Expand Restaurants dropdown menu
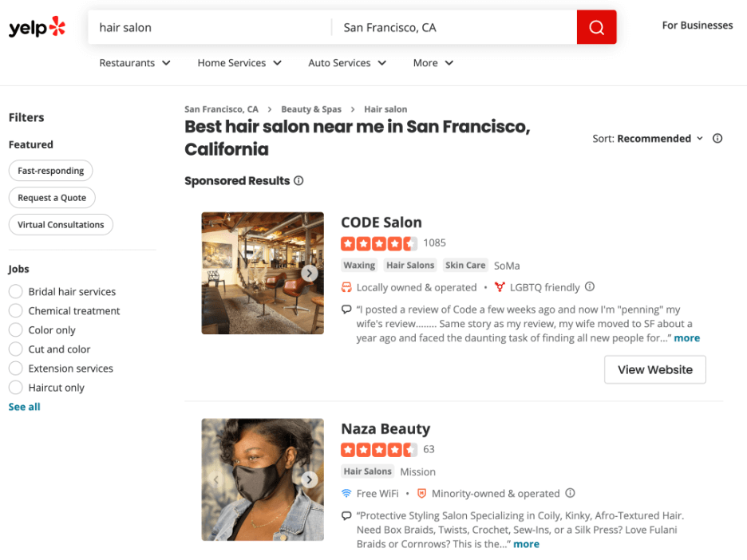The width and height of the screenshot is (747, 560). click(135, 63)
